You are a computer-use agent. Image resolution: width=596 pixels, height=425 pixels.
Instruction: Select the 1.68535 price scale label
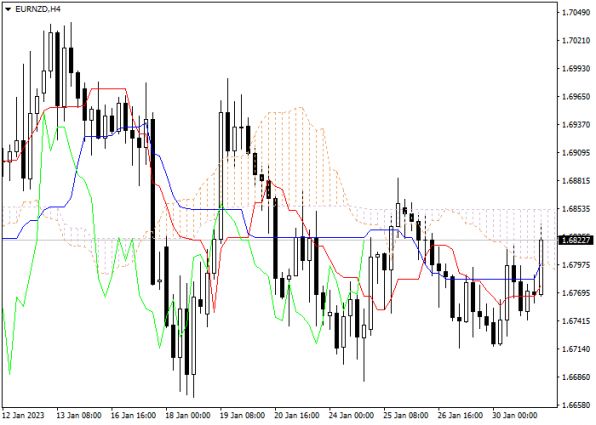577,209
